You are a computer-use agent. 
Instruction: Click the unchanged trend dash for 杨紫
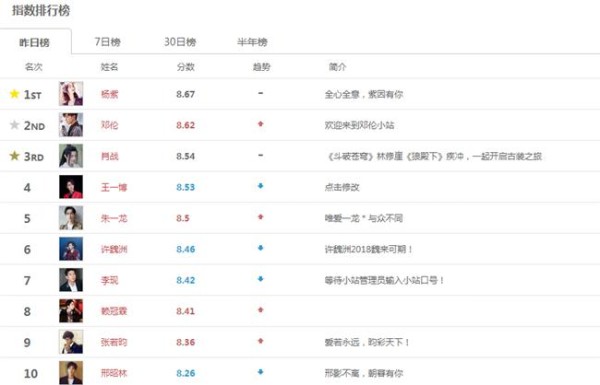261,93
